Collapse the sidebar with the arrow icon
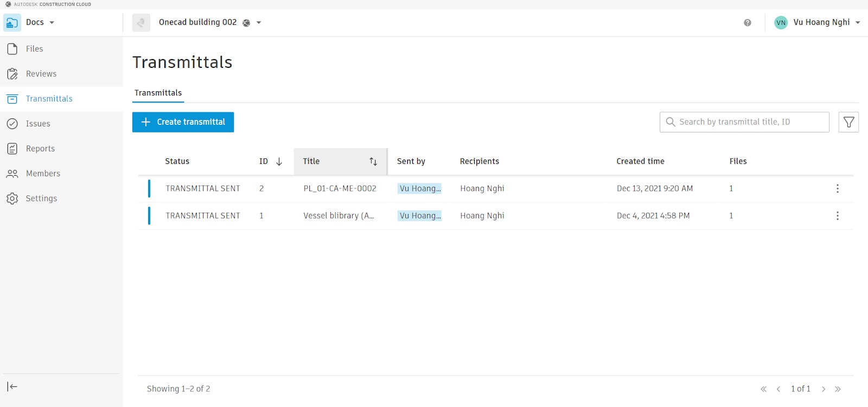This screenshot has height=407, width=868. coord(12,386)
